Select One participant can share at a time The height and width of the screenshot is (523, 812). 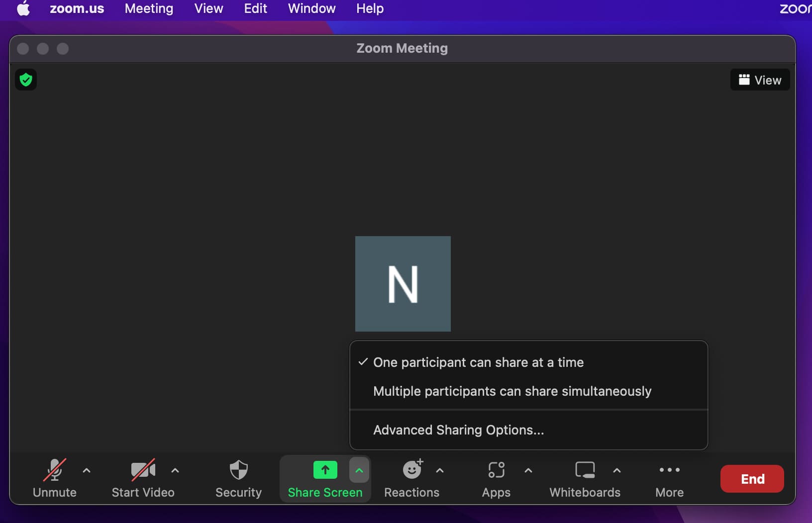(x=478, y=362)
